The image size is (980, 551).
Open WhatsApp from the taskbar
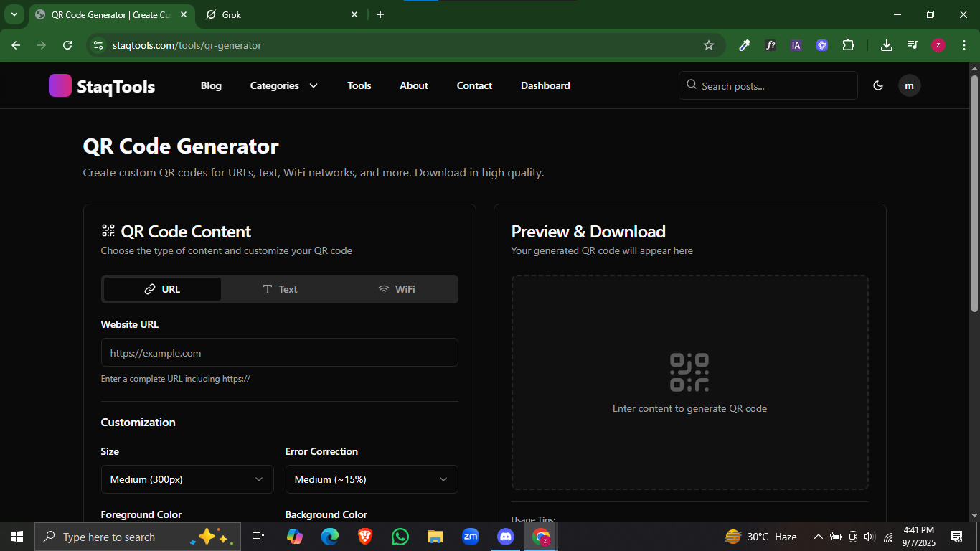(x=400, y=537)
